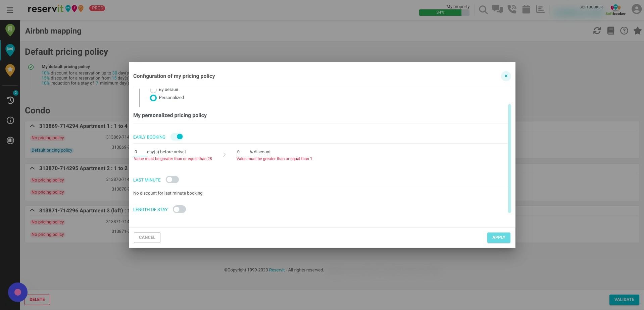Viewport: 644px width, 310px height.
Task: Focus the days before arrival field
Action: coord(140,152)
